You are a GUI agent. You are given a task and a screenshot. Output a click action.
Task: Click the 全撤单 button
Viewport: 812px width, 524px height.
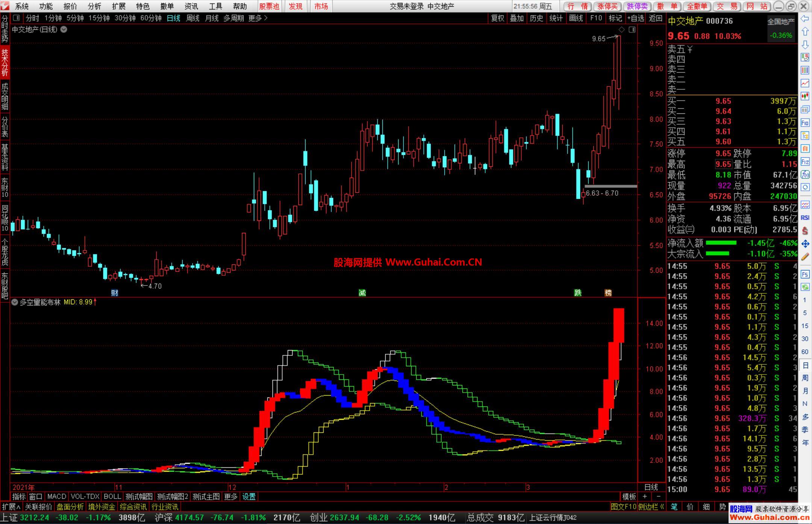pos(697,6)
